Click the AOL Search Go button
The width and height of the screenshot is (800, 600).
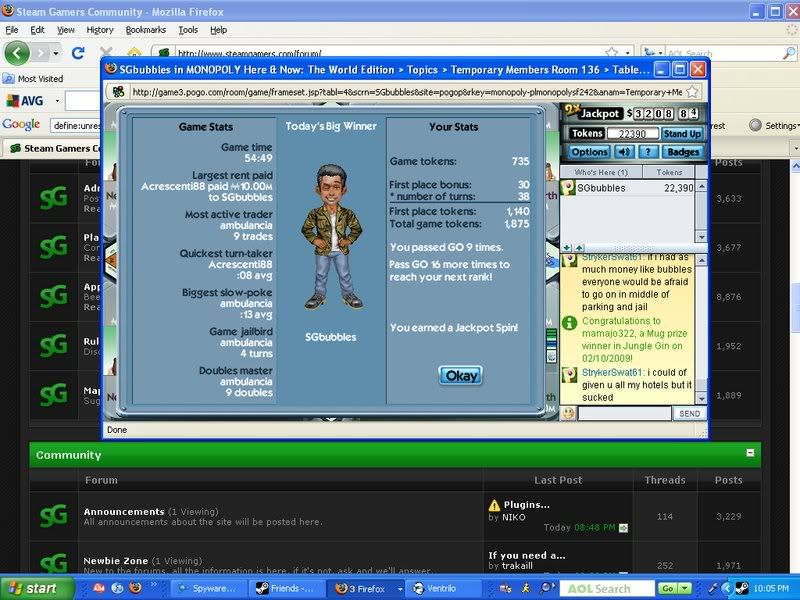(668, 589)
